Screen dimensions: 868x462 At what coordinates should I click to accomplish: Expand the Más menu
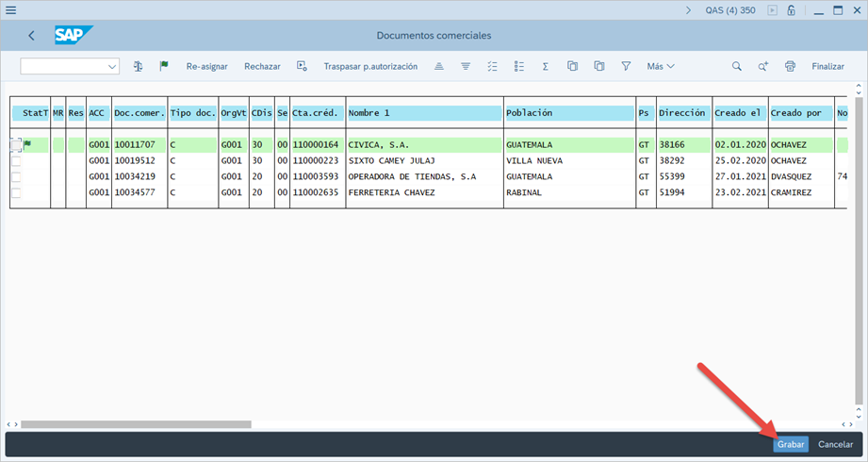[x=660, y=66]
